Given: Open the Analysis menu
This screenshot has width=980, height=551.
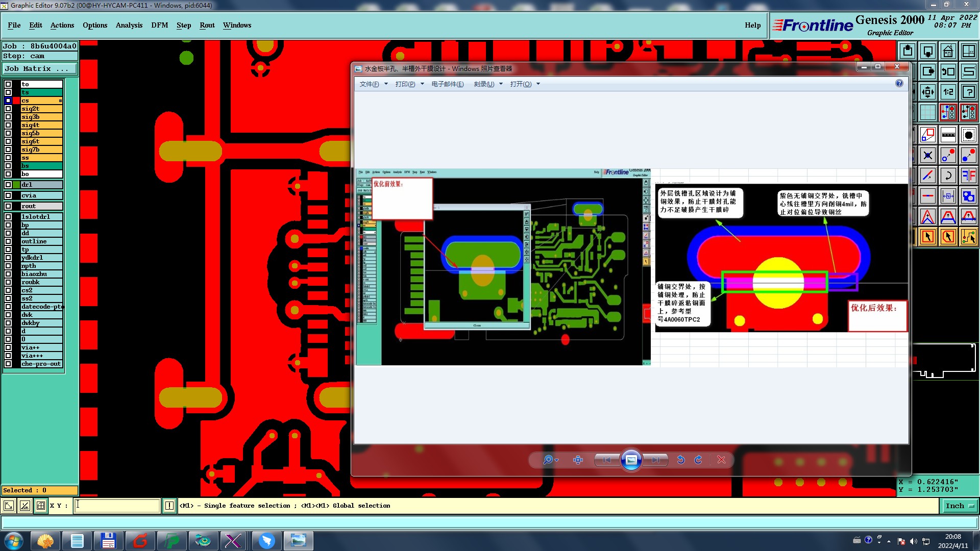Looking at the screenshot, I should pos(129,25).
